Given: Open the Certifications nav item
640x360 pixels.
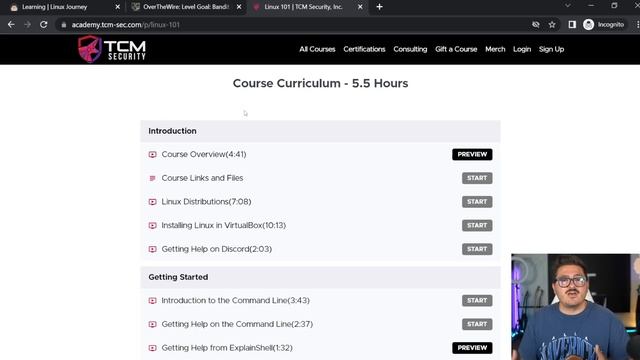Looking at the screenshot, I should point(364,49).
